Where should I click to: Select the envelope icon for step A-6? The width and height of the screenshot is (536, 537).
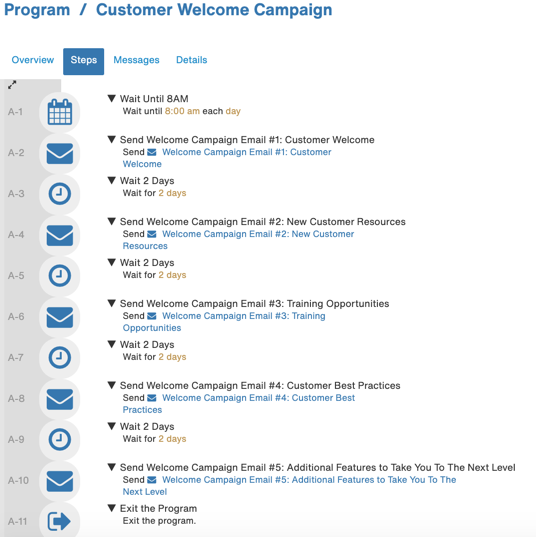point(60,317)
